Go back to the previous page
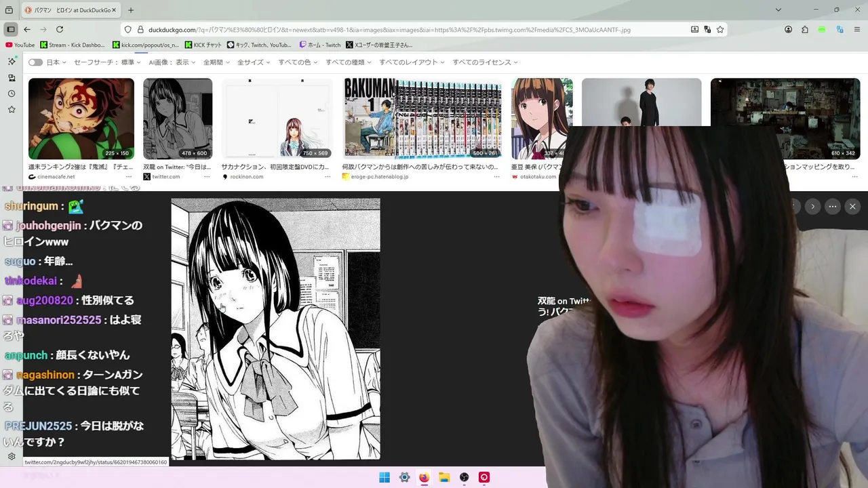Screen dimensions: 868x488 click(27, 30)
